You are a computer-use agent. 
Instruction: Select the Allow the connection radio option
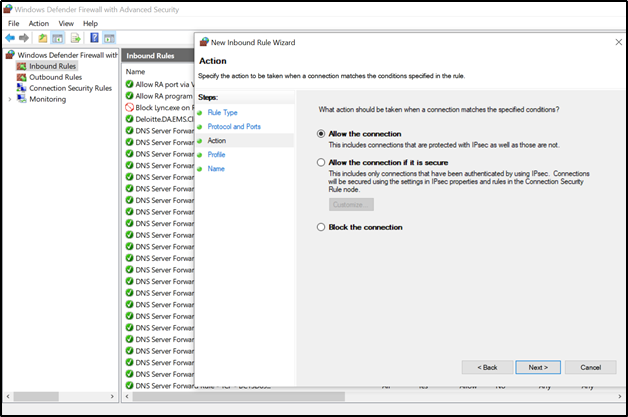(x=321, y=134)
